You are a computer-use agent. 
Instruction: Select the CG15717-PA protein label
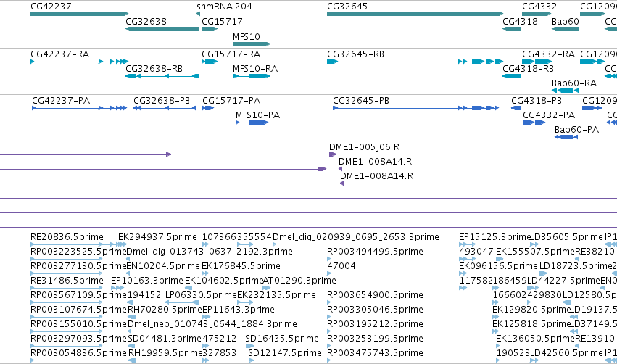click(x=231, y=101)
